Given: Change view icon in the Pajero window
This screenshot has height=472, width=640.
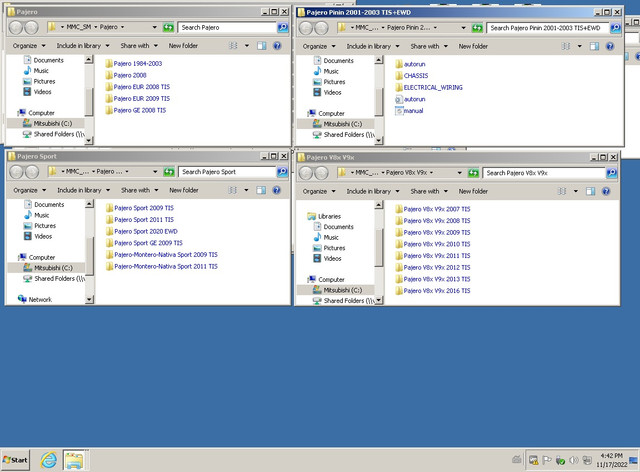Looking at the screenshot, I should (x=233, y=46).
